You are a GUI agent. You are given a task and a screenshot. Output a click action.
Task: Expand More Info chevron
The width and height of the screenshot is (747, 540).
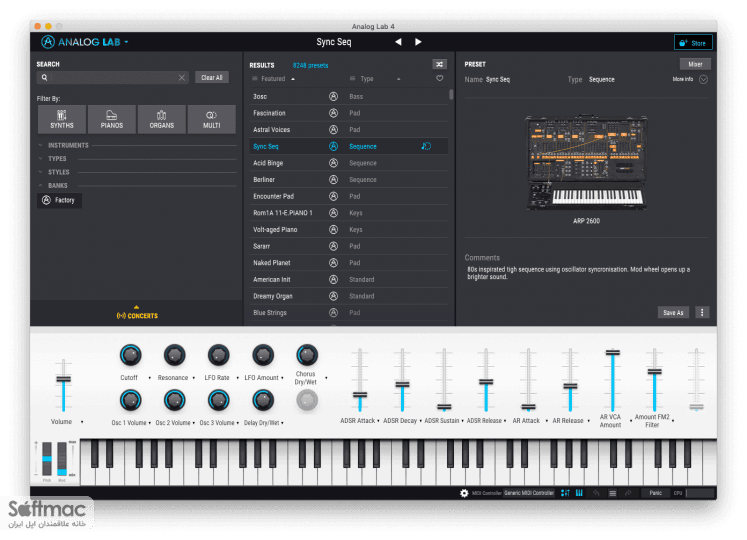(x=703, y=80)
